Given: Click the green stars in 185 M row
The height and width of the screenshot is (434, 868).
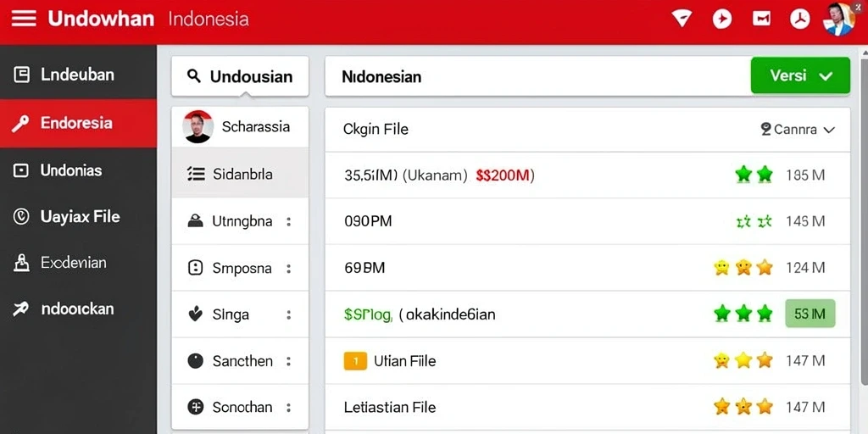Looking at the screenshot, I should [x=754, y=175].
